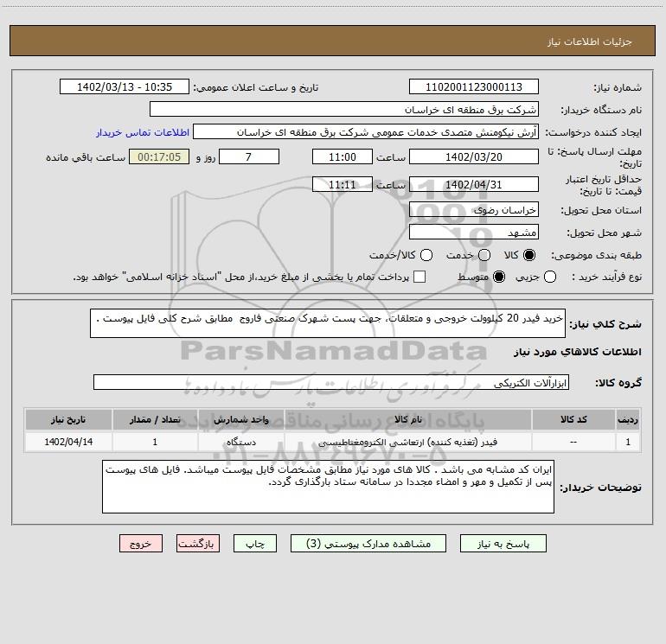Select the جزیی purchase type radio
Screen dimensions: 666x644
pyautogui.click(x=549, y=277)
